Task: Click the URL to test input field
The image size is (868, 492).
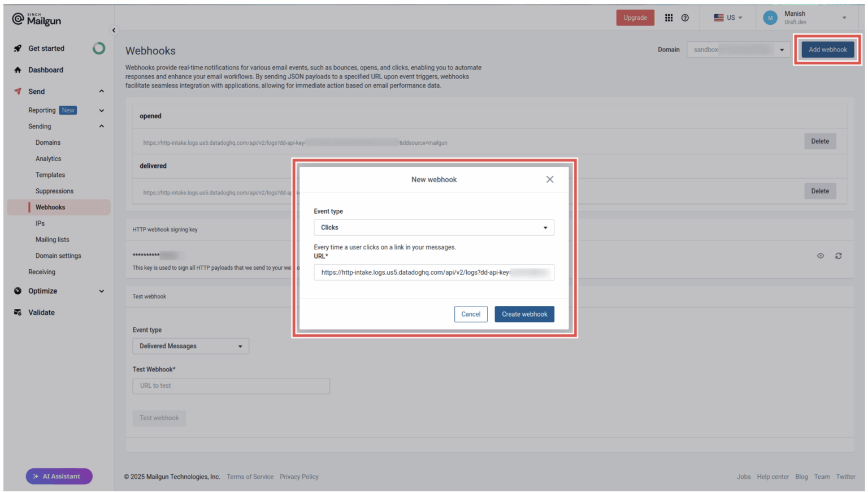Action: click(231, 386)
